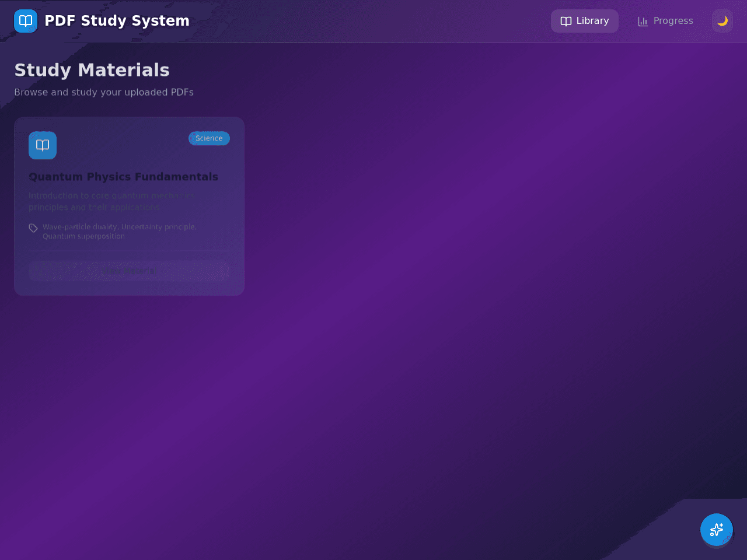This screenshot has width=747, height=560.
Task: Open the sparkle AI assistant floating button
Action: (x=717, y=530)
